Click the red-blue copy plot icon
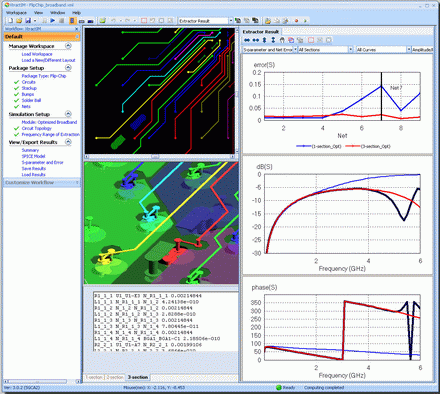The height and width of the screenshot is (394, 440). [291, 40]
